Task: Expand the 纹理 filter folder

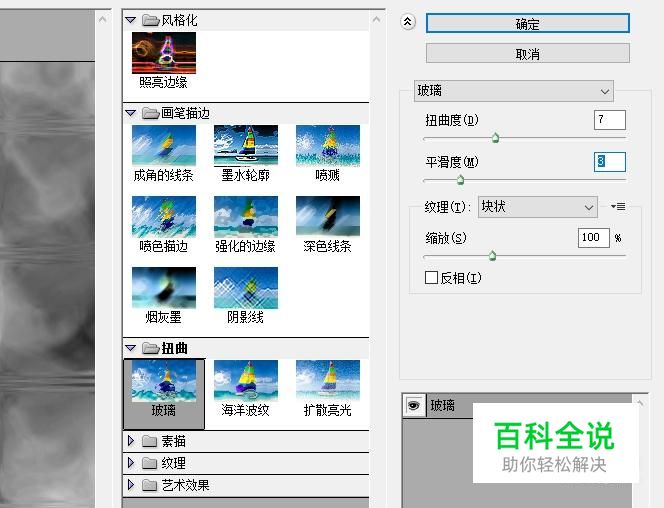Action: click(x=131, y=463)
